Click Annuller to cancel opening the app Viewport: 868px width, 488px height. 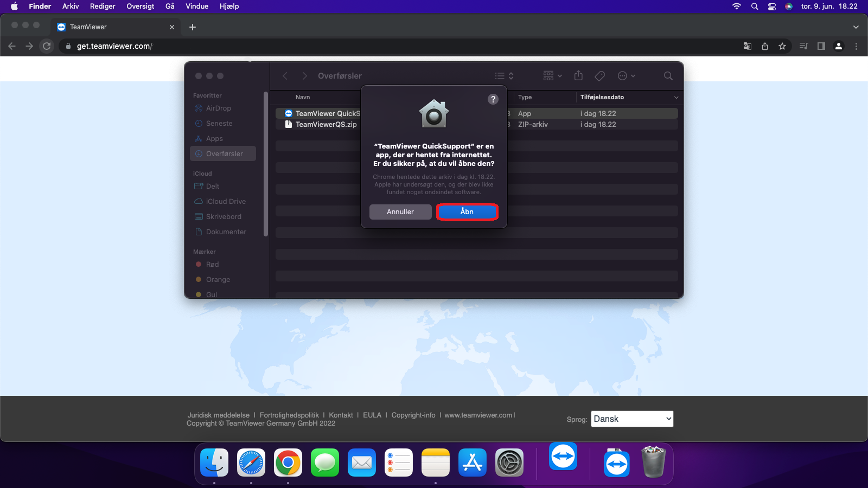tap(400, 211)
